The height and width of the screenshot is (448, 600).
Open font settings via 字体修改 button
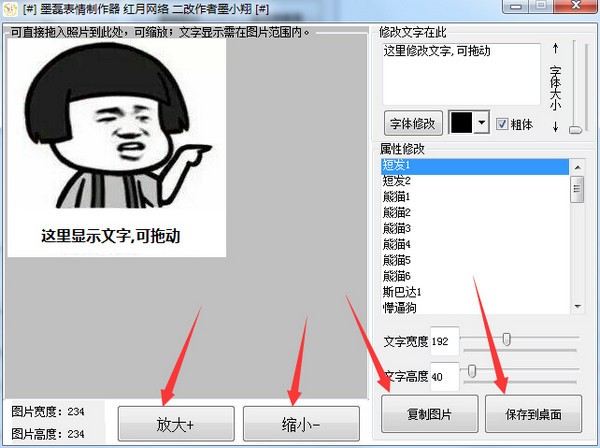click(413, 124)
